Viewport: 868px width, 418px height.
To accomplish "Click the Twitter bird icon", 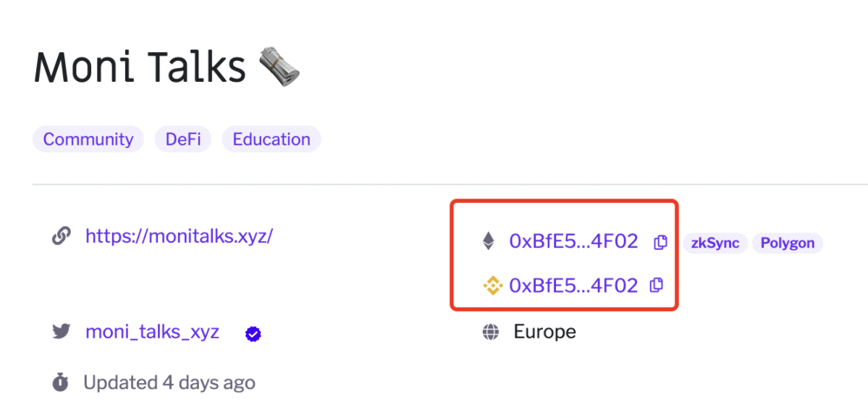I will (60, 333).
